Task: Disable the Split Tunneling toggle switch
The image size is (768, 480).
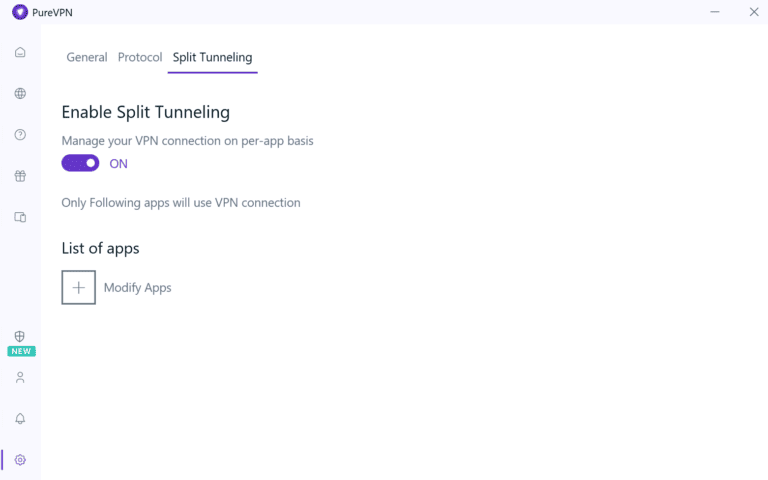Action: click(80, 163)
